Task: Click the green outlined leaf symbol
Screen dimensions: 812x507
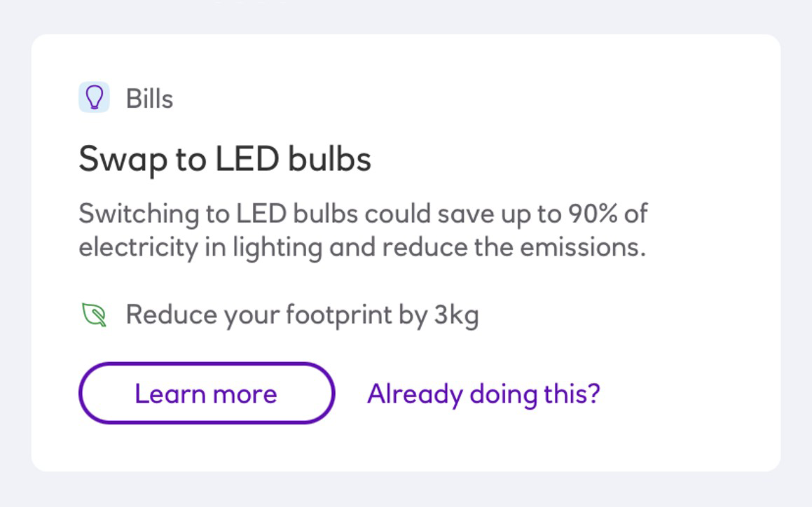Action: 95,315
